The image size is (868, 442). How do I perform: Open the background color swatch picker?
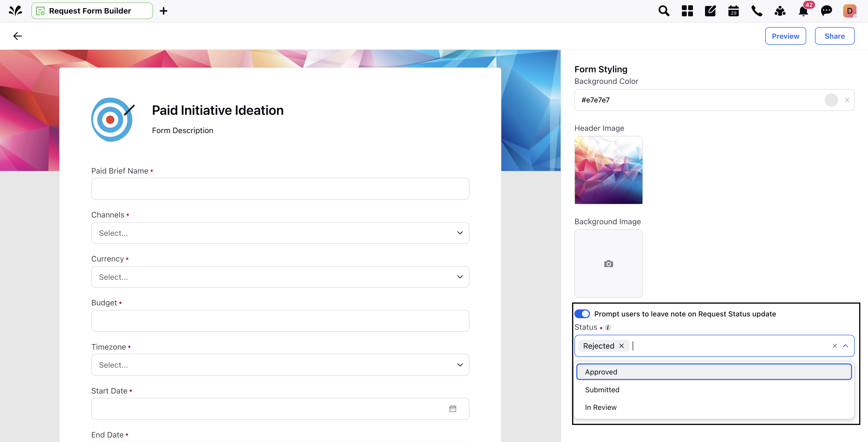pyautogui.click(x=831, y=100)
